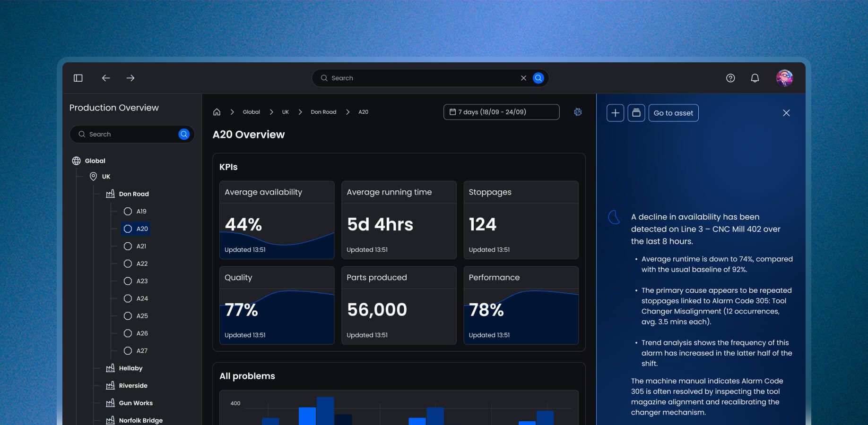Click the location pin icon beside UK
Image resolution: width=868 pixels, height=425 pixels.
coord(93,177)
